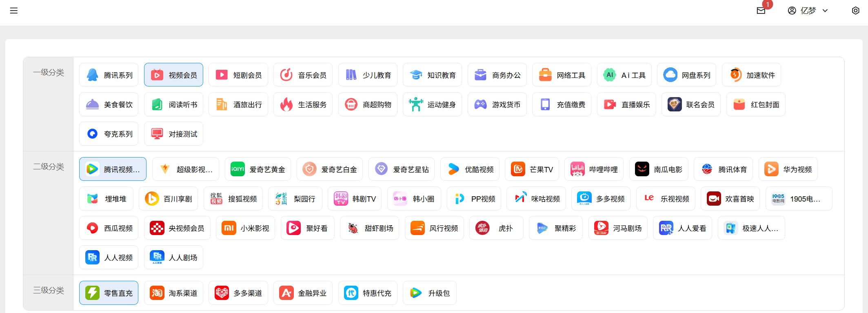Click the 爱奇艺黄金 green logo icon
Image resolution: width=868 pixels, height=313 pixels.
pyautogui.click(x=238, y=169)
